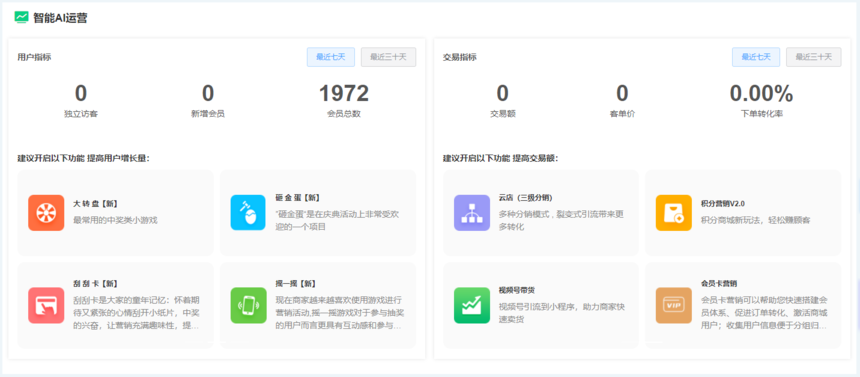The width and height of the screenshot is (860, 377).
Task: Click 建议开启以下功能 提高交易额 heading
Action: coord(501,159)
